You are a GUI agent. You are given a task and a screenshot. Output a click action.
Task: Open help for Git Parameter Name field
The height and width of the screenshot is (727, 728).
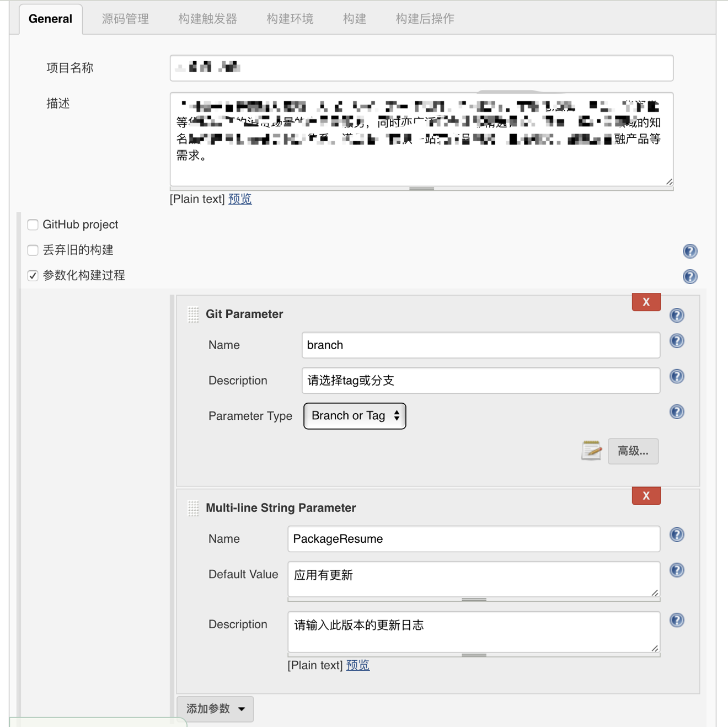coord(677,341)
